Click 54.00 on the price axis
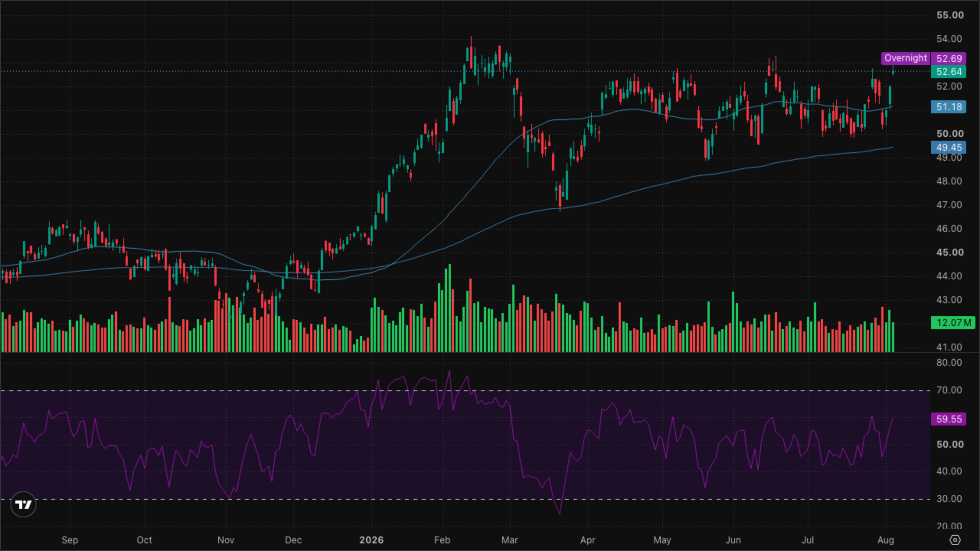Screen dimensions: 980x551 (949, 39)
